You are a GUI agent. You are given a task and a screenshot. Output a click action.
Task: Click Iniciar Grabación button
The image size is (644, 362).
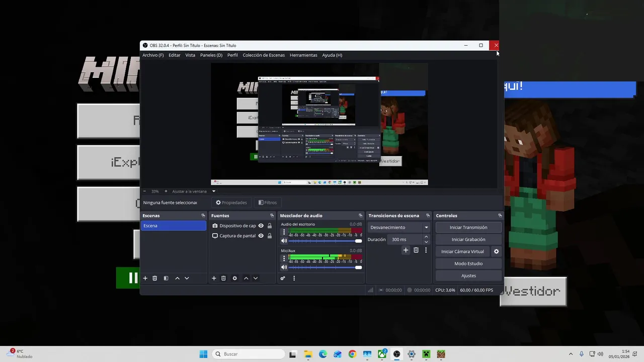coord(468,239)
